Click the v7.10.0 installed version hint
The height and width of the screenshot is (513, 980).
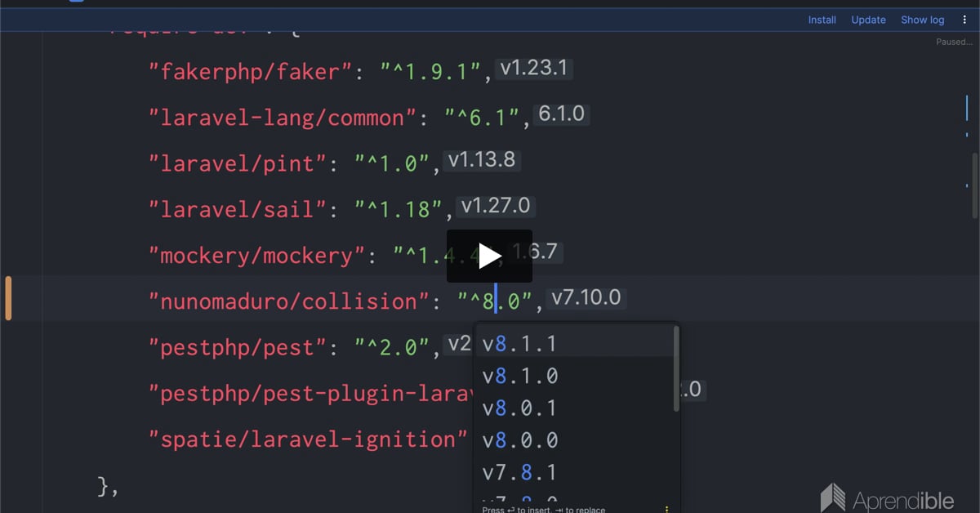pos(586,297)
